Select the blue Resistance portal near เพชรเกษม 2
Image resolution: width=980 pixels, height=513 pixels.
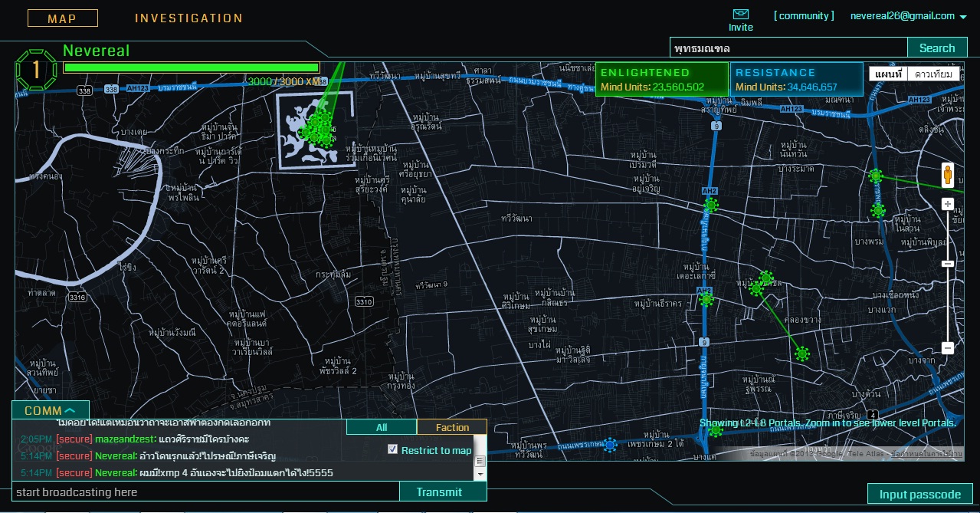coord(610,445)
